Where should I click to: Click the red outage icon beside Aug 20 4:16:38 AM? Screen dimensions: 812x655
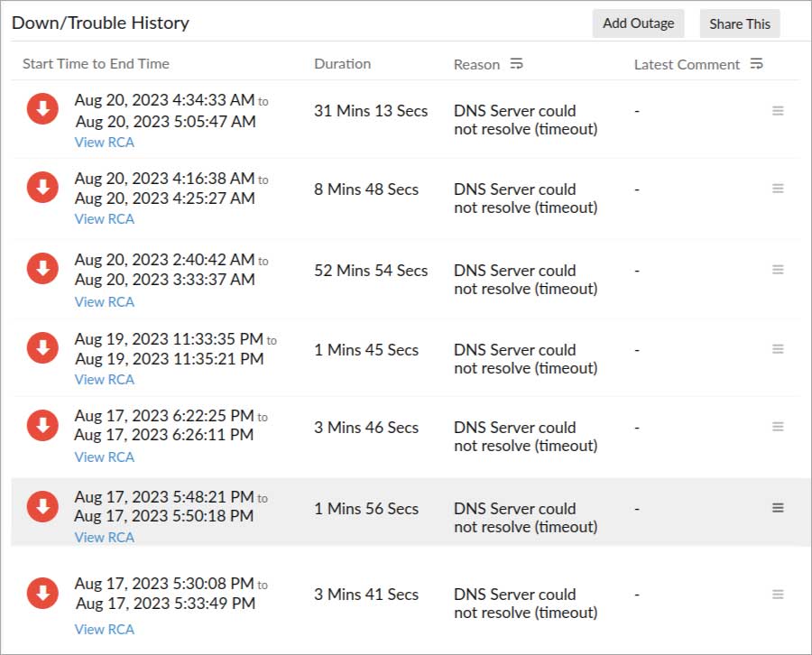42,187
